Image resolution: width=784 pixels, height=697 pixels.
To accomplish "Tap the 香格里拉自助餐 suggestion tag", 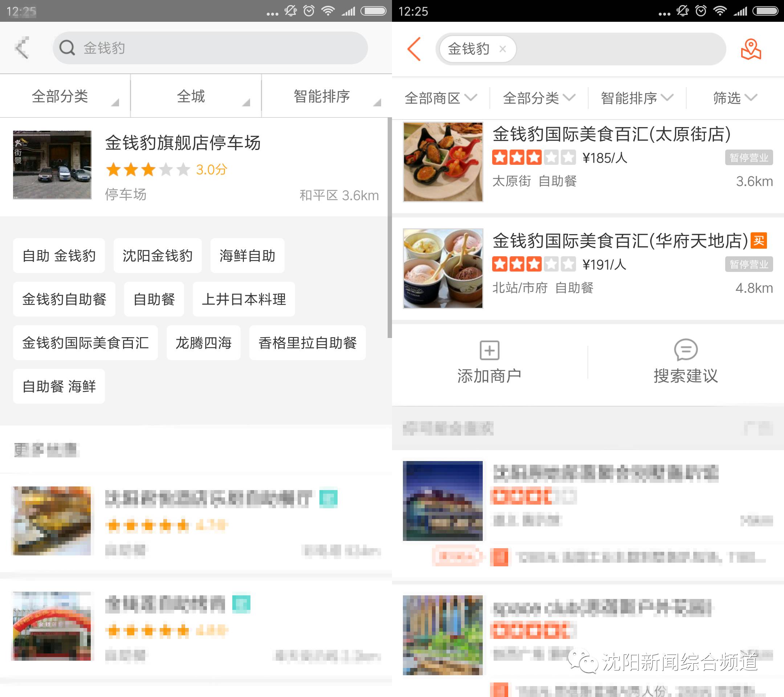I will pos(307,343).
